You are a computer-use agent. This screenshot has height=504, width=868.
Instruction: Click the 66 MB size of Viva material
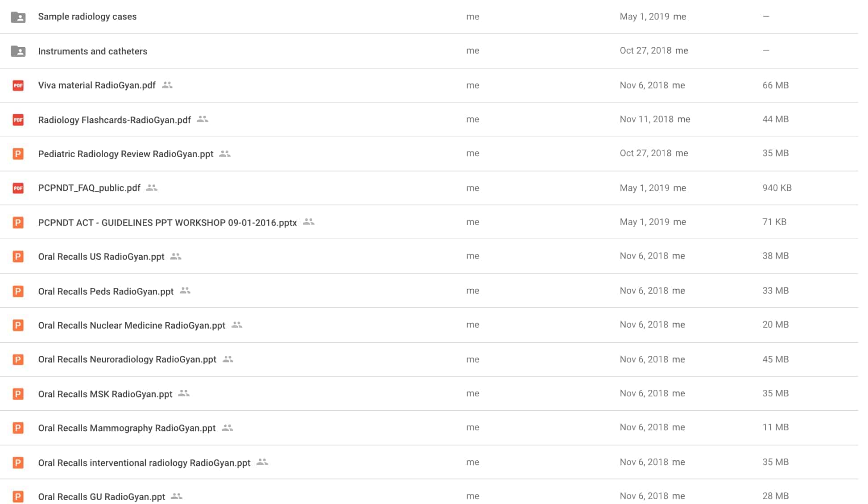pos(775,85)
